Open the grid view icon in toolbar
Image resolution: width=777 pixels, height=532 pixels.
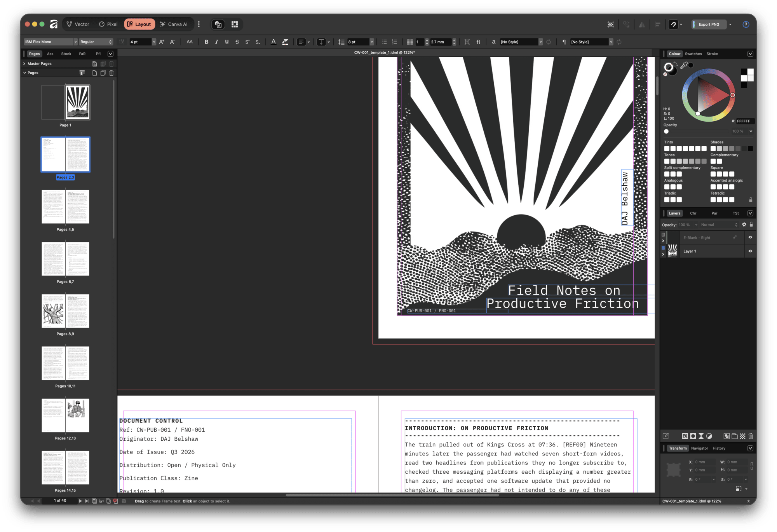pyautogui.click(x=235, y=24)
